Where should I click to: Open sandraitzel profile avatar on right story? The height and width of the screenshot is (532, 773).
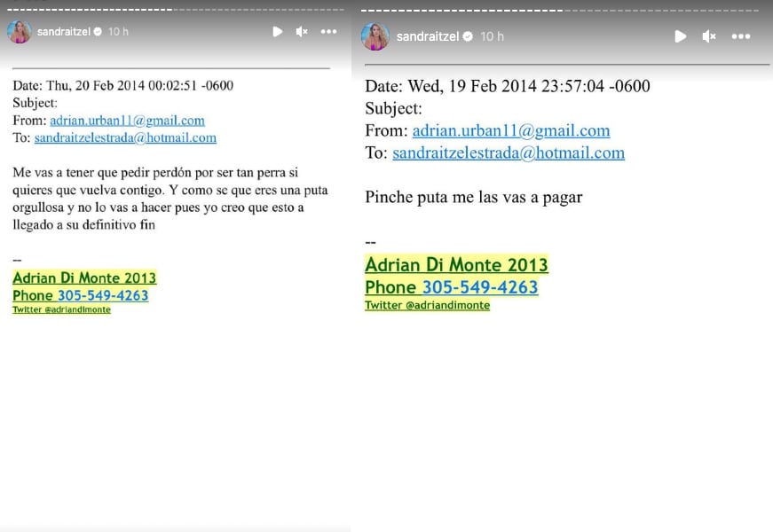(375, 36)
